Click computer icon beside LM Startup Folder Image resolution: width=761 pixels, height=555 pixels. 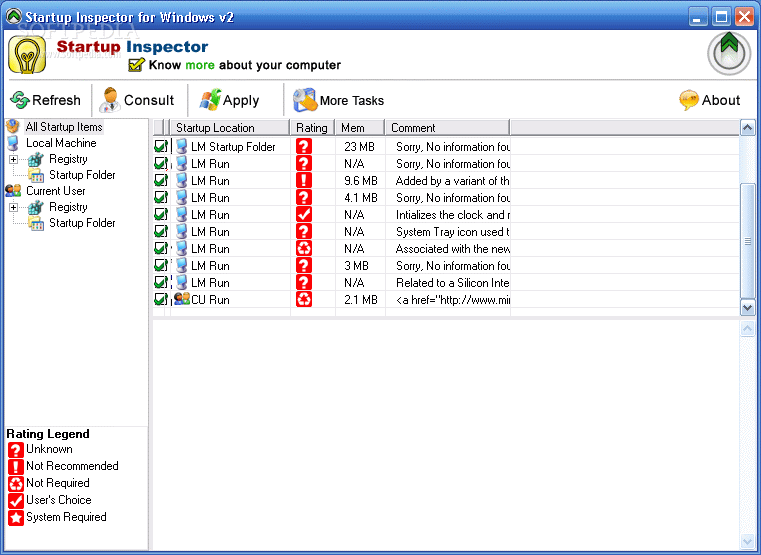182,147
